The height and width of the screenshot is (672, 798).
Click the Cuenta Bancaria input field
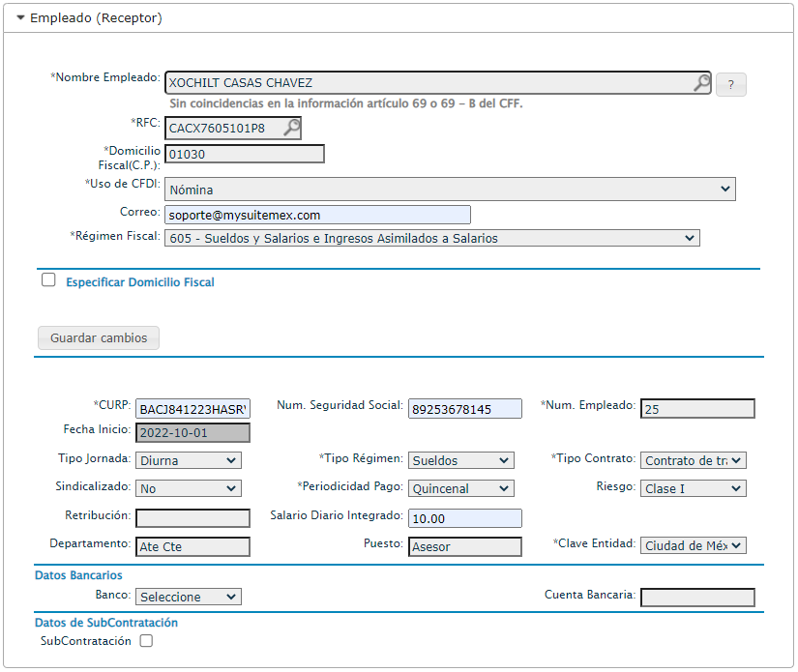pyautogui.click(x=696, y=598)
